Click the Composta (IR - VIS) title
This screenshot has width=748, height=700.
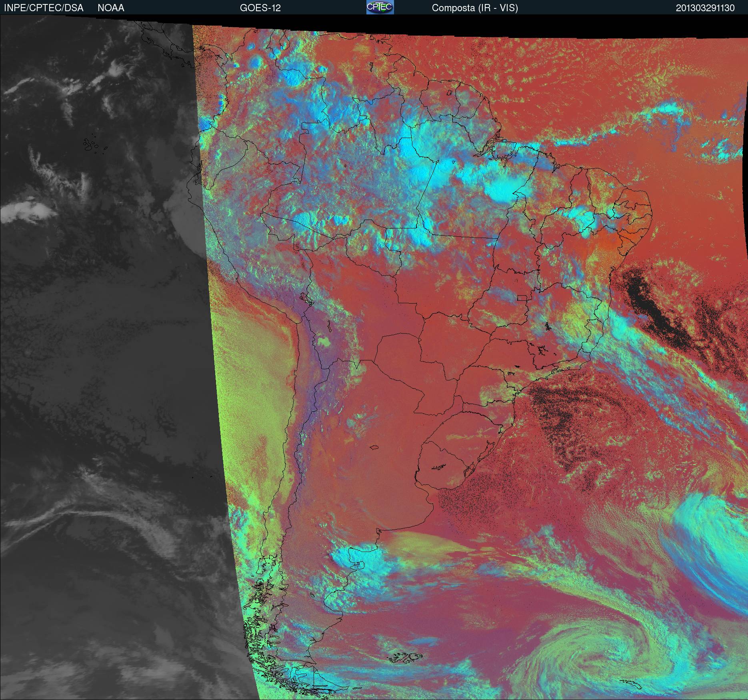(475, 8)
